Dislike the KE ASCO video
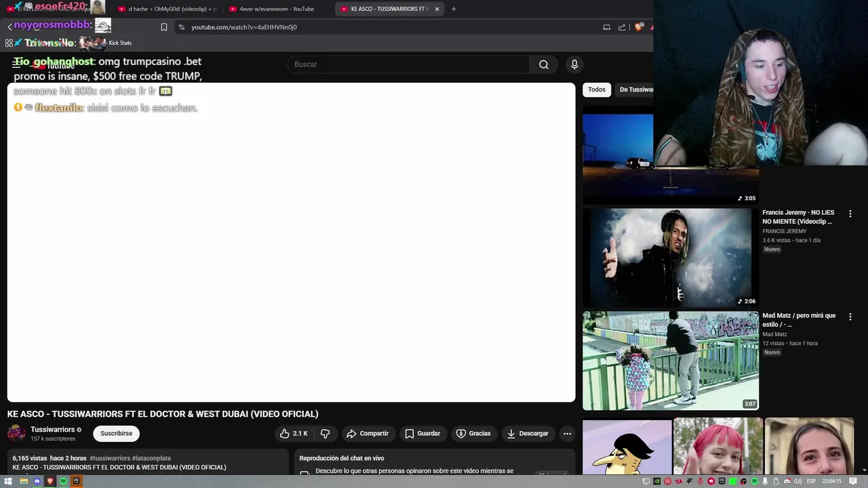 [x=325, y=433]
